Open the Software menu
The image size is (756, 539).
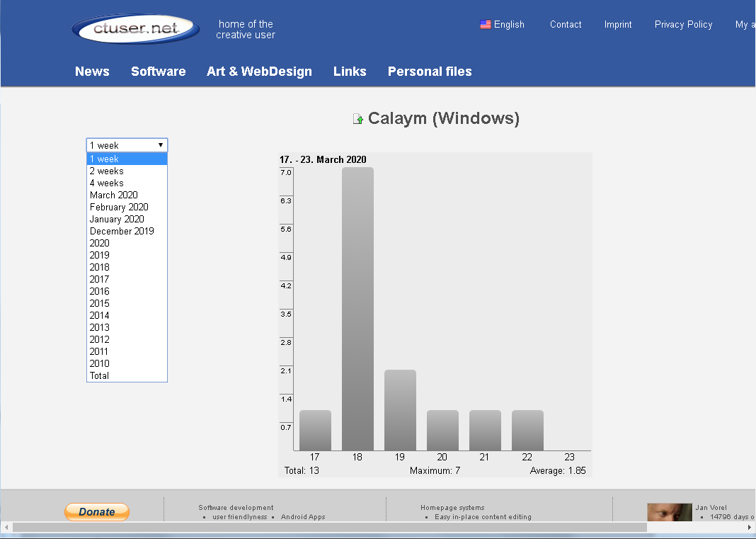(158, 72)
